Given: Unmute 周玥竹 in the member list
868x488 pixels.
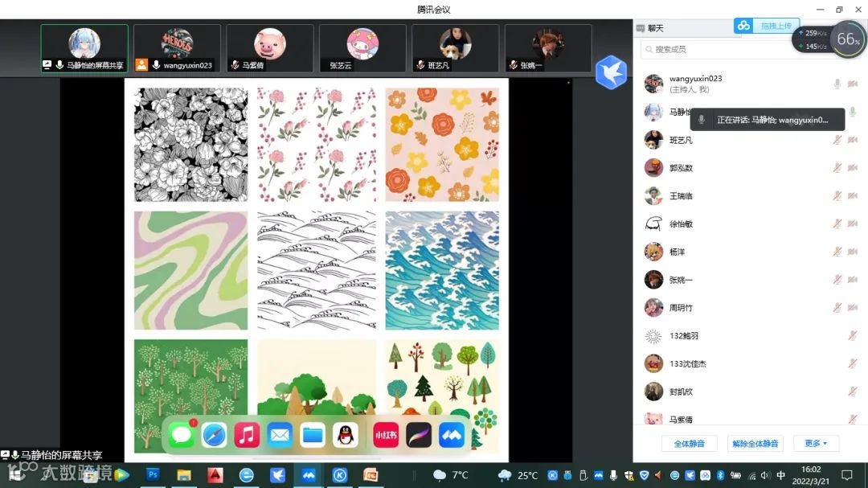Looking at the screenshot, I should tap(837, 307).
